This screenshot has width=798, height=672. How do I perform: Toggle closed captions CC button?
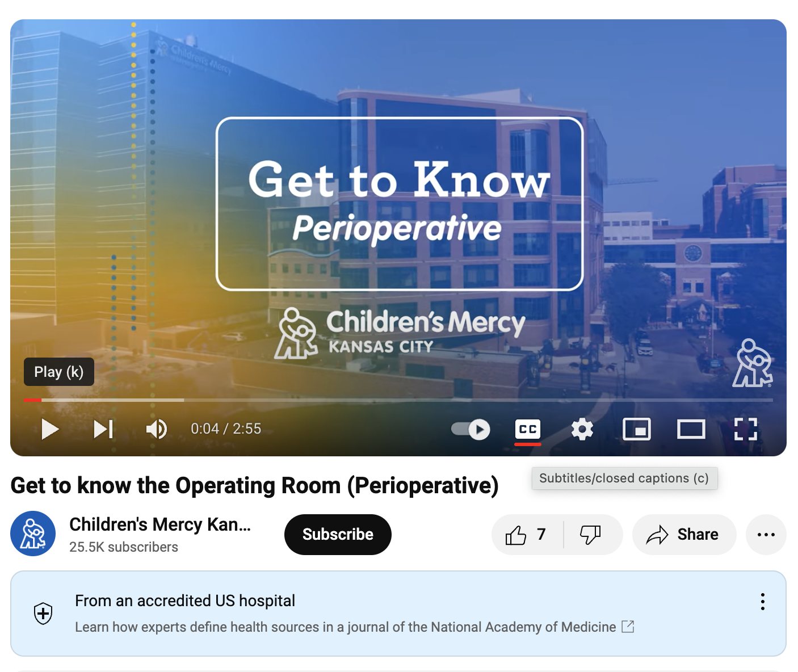[x=528, y=429]
